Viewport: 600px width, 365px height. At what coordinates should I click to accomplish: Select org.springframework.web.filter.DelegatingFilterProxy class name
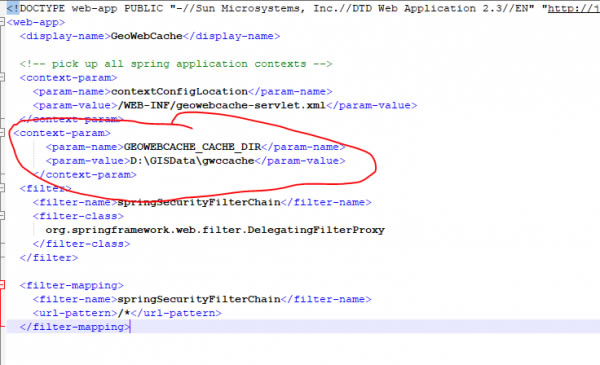215,230
